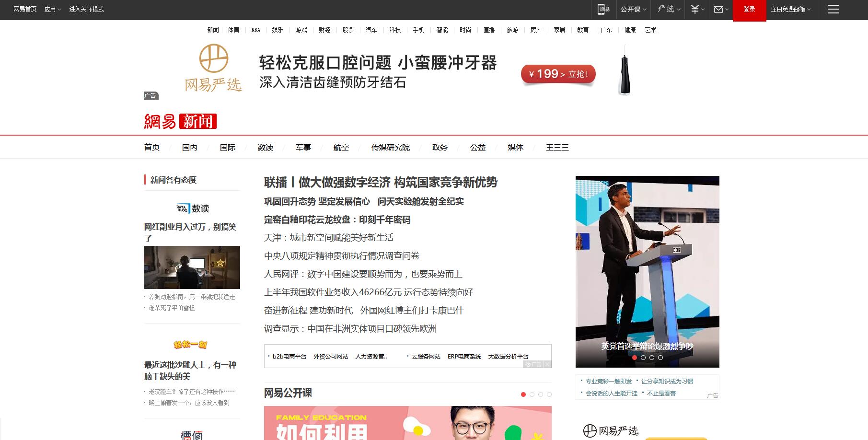Click the 网易公开课 family education banner
This screenshot has height=440, width=868.
click(x=408, y=423)
